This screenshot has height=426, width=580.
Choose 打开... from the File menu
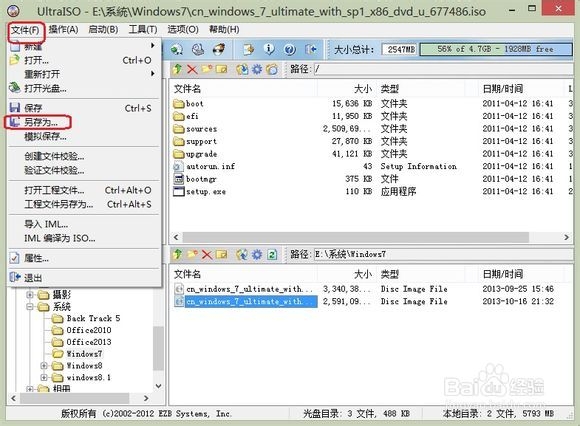point(84,60)
